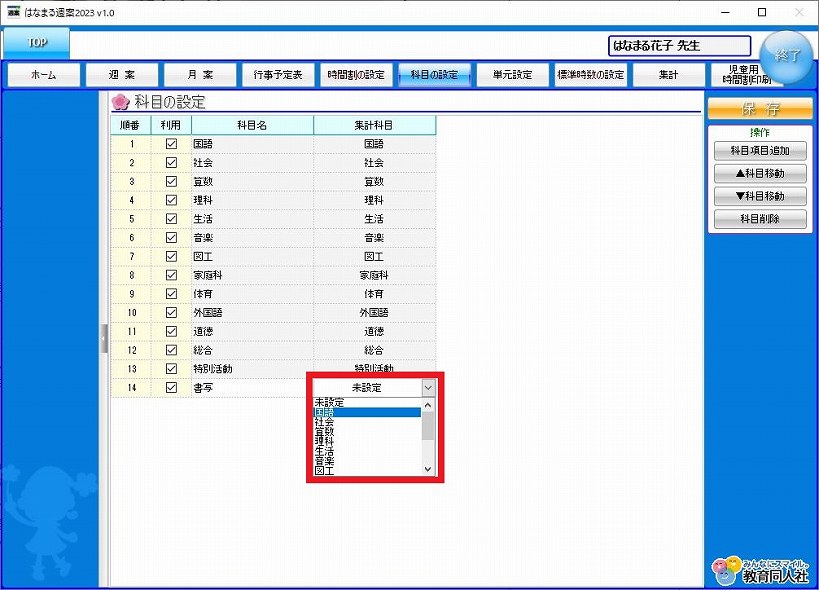
Task: Click the dropdown list scrollbar thumb
Action: point(428,426)
